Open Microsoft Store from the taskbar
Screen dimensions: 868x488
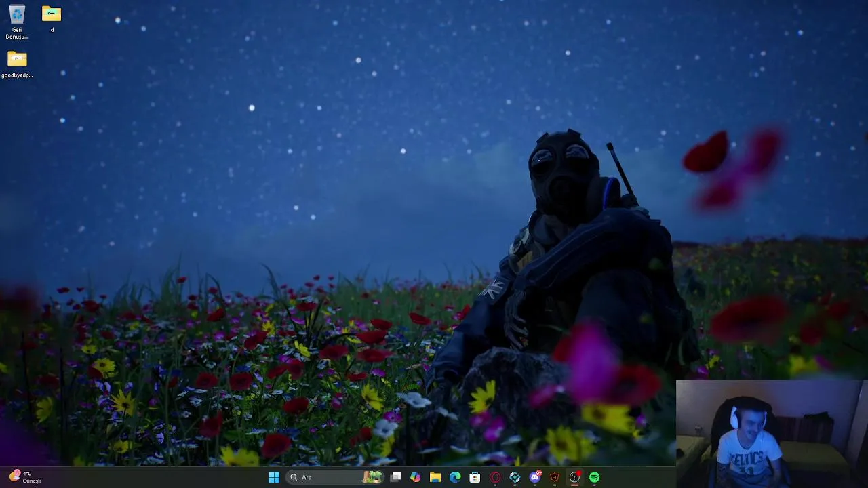point(475,477)
